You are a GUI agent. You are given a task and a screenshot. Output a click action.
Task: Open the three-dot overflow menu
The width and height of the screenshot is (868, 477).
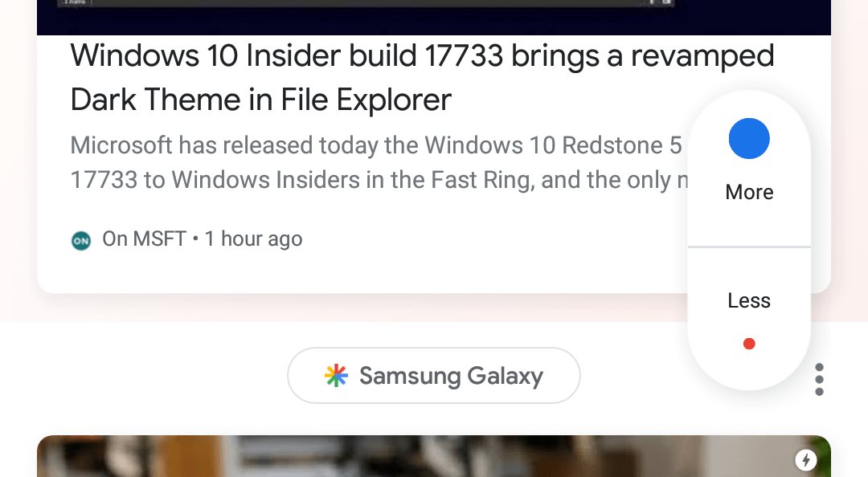tap(819, 379)
